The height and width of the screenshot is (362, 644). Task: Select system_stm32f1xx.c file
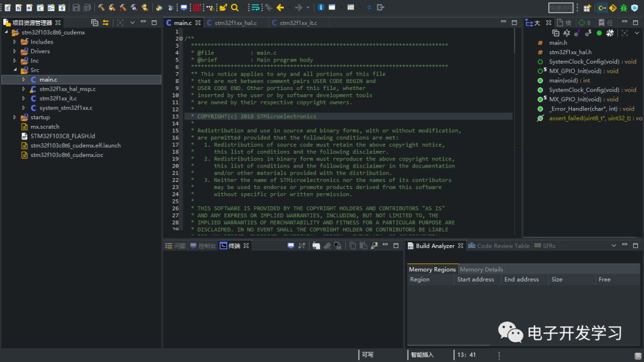[66, 108]
